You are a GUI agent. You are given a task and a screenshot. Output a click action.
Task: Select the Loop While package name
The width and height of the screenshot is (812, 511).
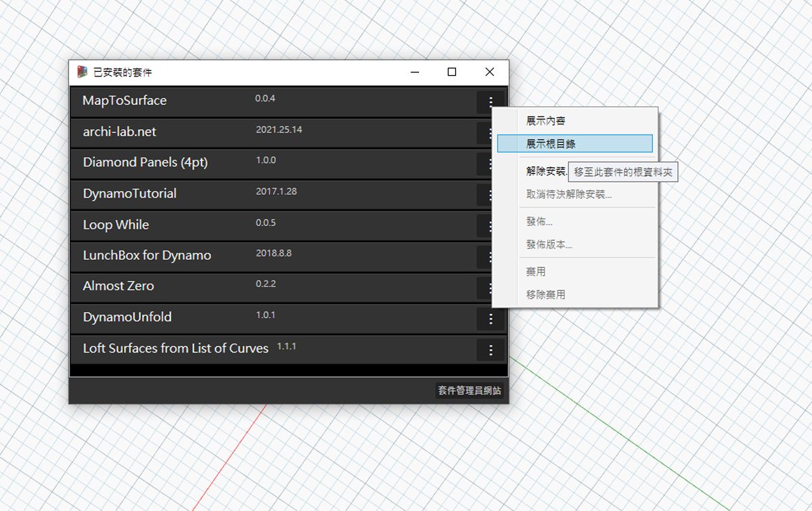[x=116, y=225]
